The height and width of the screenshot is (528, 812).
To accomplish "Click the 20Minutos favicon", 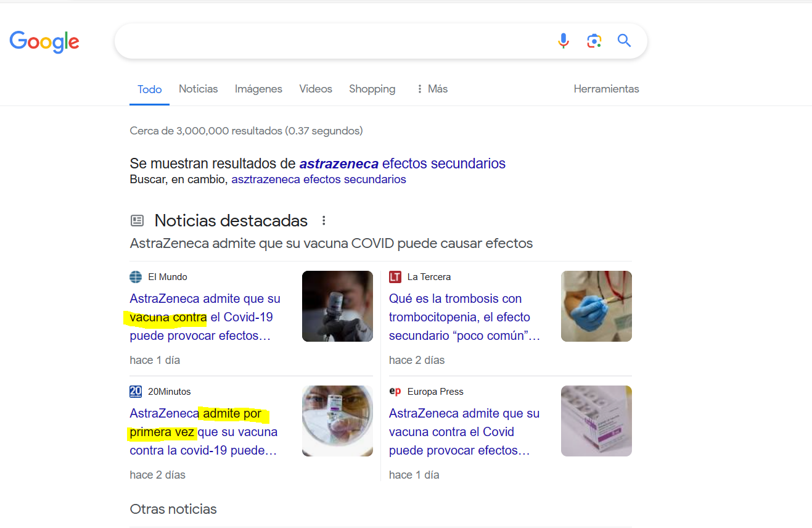I will click(136, 392).
